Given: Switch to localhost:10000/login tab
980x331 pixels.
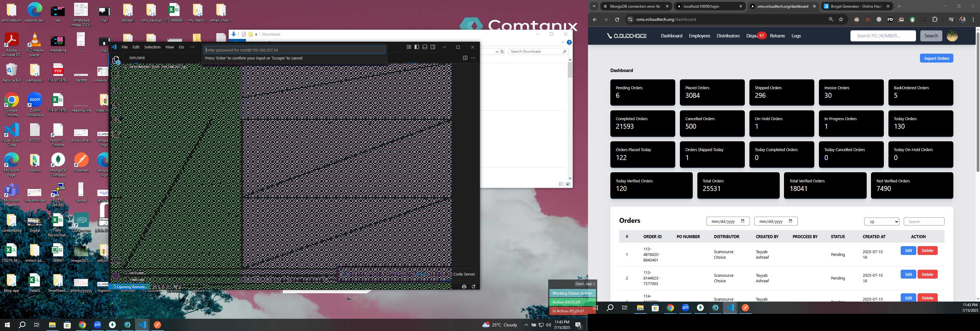Looking at the screenshot, I should (710, 6).
